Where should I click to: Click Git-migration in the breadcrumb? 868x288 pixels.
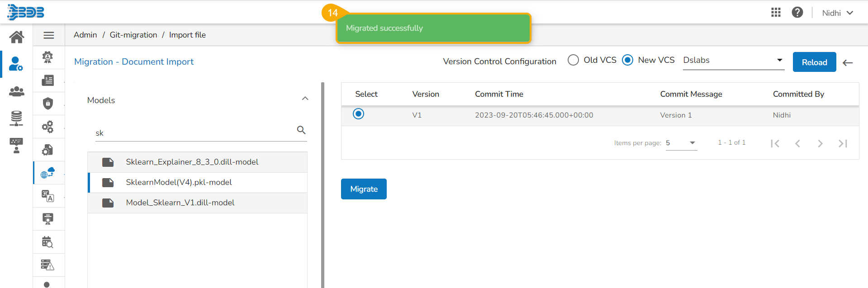133,35
